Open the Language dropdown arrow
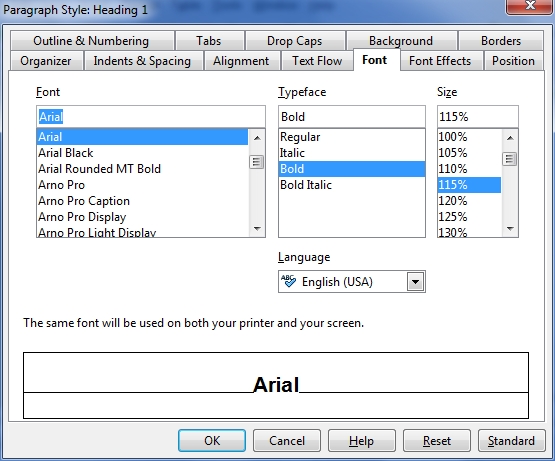Screen dimensions: 555x461 pyautogui.click(x=416, y=282)
